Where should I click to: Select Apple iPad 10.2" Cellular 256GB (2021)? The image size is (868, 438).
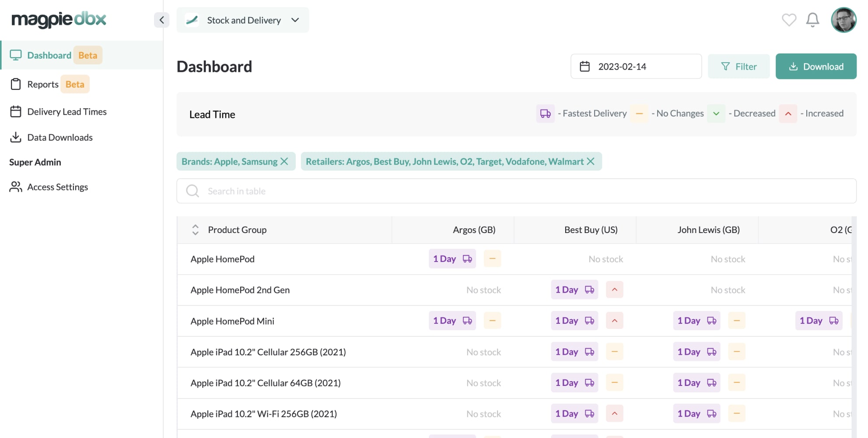click(268, 352)
